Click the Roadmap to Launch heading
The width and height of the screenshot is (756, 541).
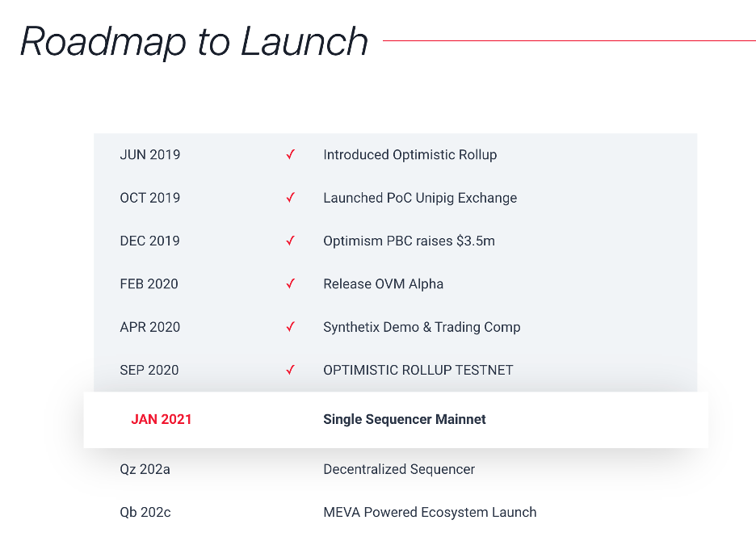[x=194, y=43]
